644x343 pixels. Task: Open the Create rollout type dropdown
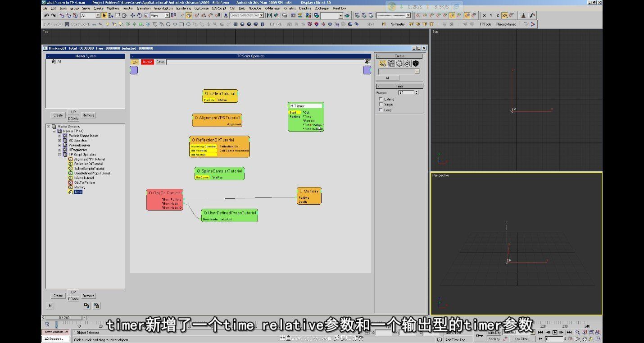417,72
